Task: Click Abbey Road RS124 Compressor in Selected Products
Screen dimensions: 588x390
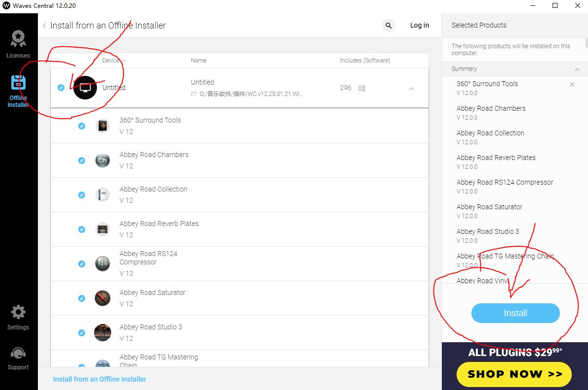Action: [x=505, y=182]
